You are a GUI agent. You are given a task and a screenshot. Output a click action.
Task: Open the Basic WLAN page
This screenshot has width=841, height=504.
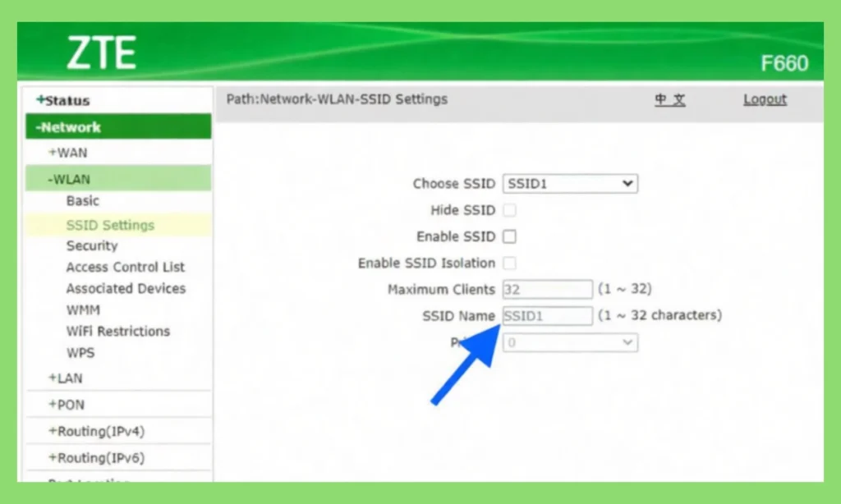(82, 200)
